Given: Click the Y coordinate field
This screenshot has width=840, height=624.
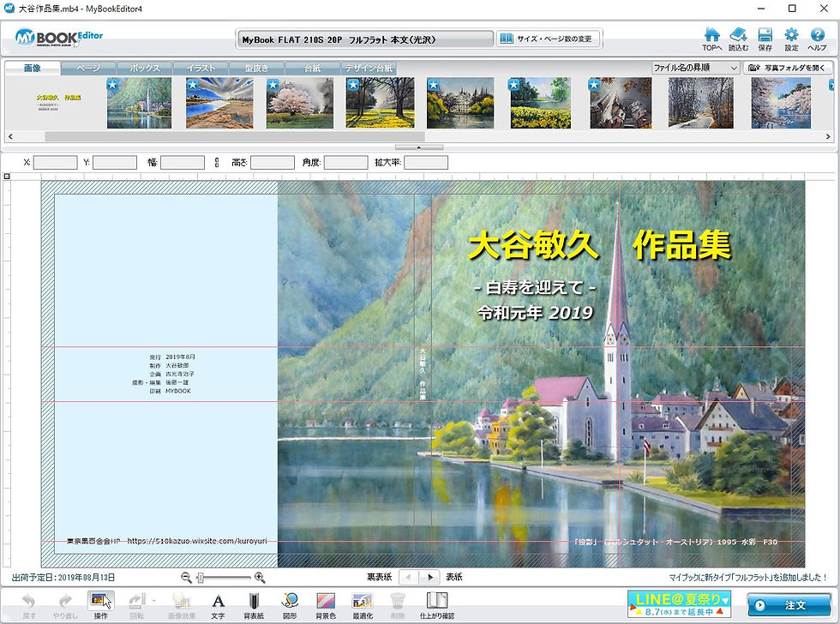Looking at the screenshot, I should 115,162.
